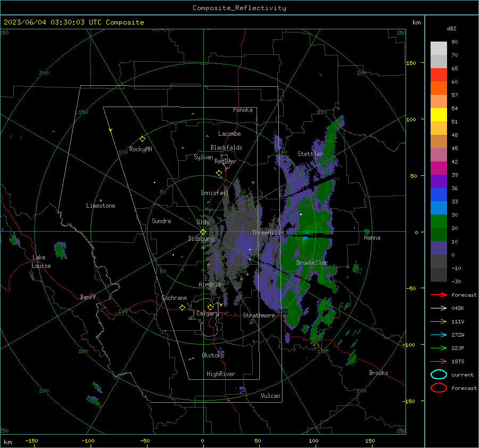Click the yellow diamond marker below RedDeer
This screenshot has height=448, width=479.
[219, 173]
